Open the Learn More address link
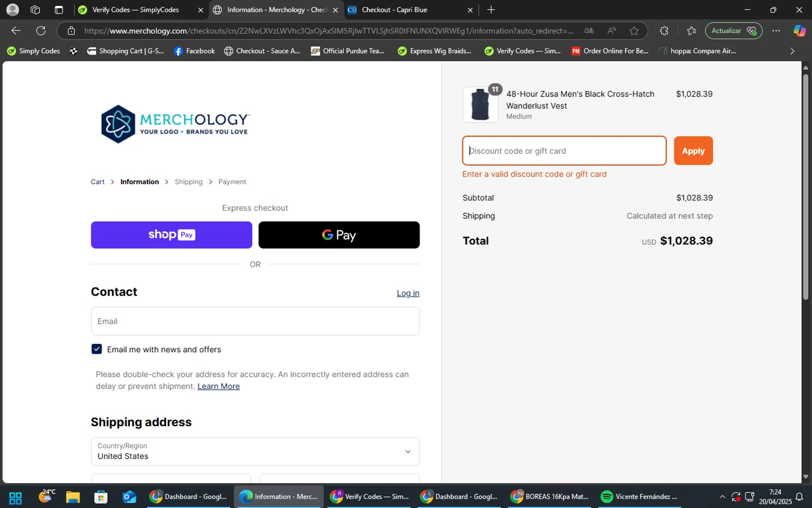Viewport: 812px width, 508px height. coord(219,386)
